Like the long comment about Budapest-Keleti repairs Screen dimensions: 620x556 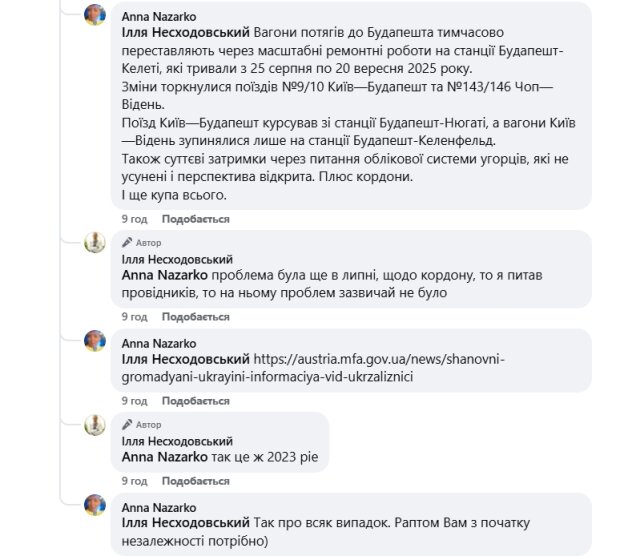196,219
